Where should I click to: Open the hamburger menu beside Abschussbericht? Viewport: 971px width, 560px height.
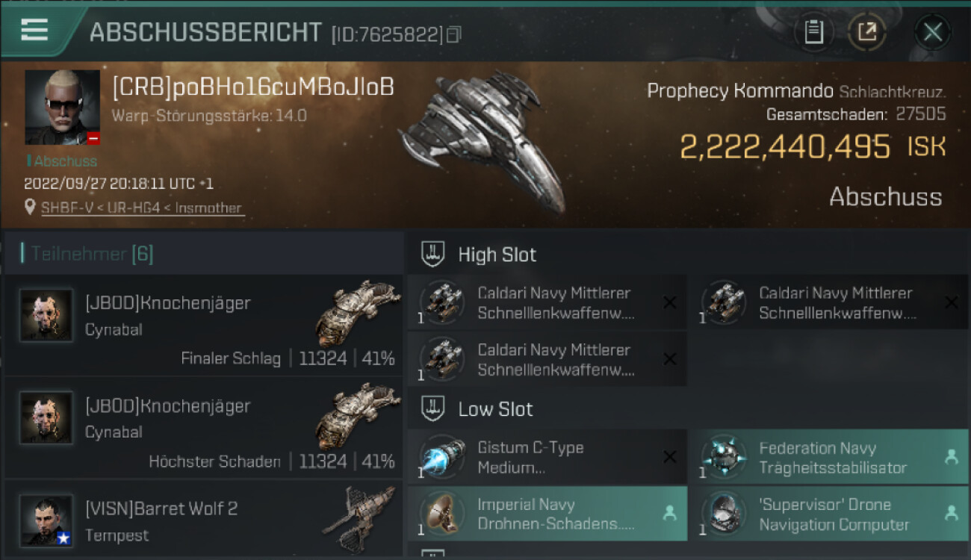35,31
